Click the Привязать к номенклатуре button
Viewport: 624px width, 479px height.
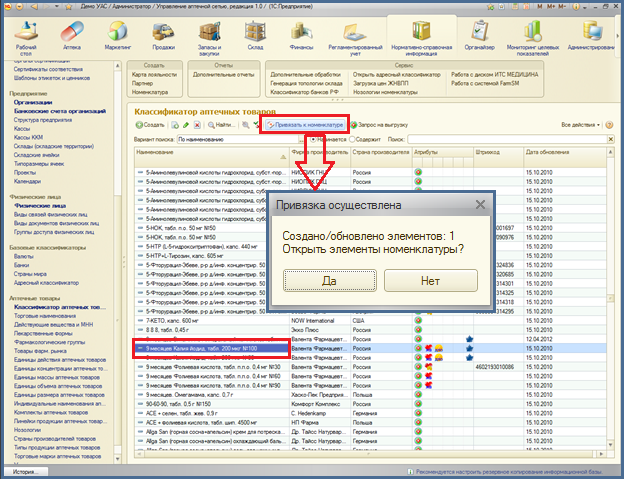pos(304,125)
